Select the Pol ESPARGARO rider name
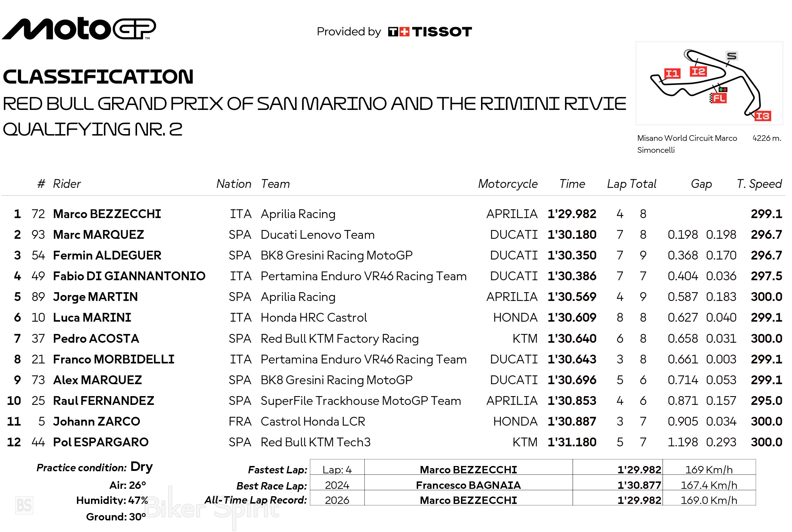This screenshot has width=792, height=532. coord(100,442)
